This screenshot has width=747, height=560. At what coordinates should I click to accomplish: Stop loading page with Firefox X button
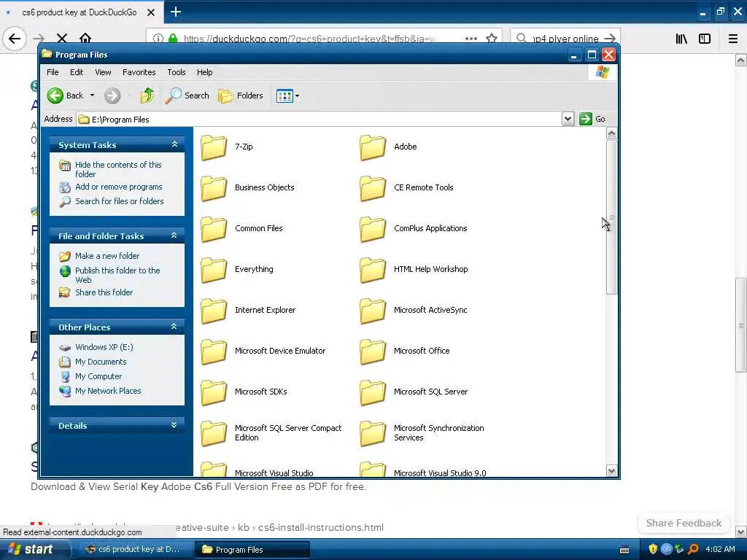(62, 38)
